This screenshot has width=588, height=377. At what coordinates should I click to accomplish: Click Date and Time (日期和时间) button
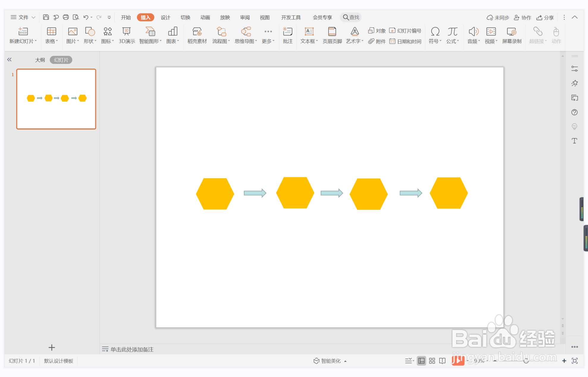point(405,41)
